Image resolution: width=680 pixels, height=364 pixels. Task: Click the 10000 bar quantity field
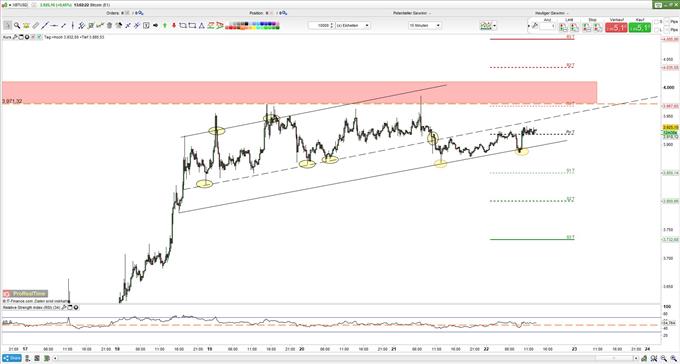[x=320, y=25]
